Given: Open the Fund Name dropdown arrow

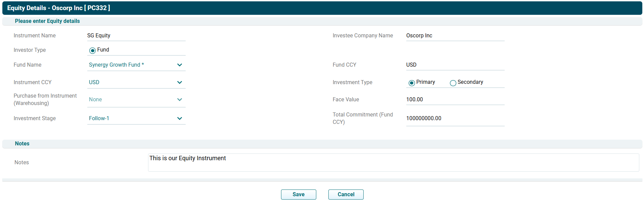Looking at the screenshot, I should tap(180, 65).
